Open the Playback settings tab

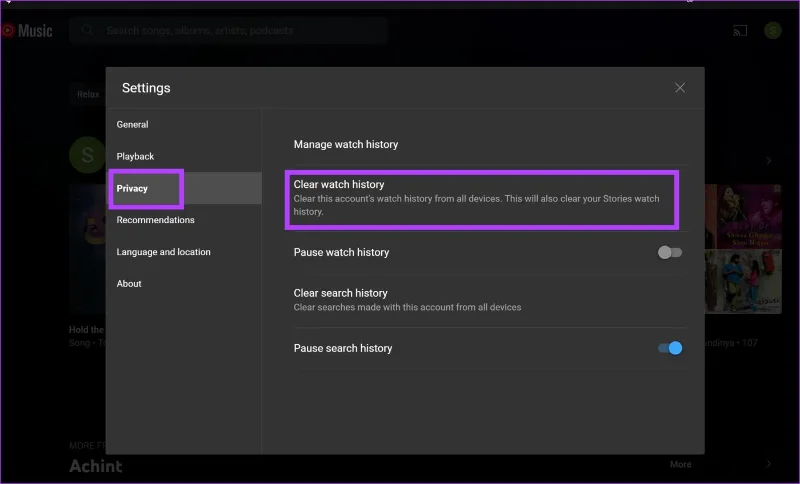[135, 156]
